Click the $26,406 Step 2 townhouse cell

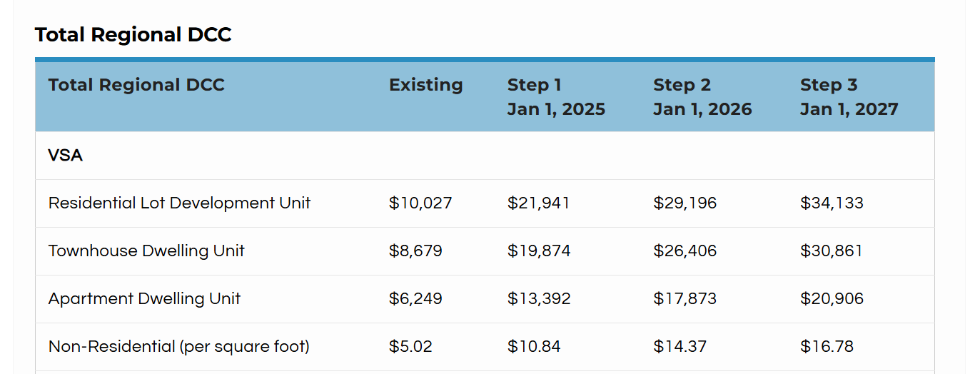click(x=685, y=251)
